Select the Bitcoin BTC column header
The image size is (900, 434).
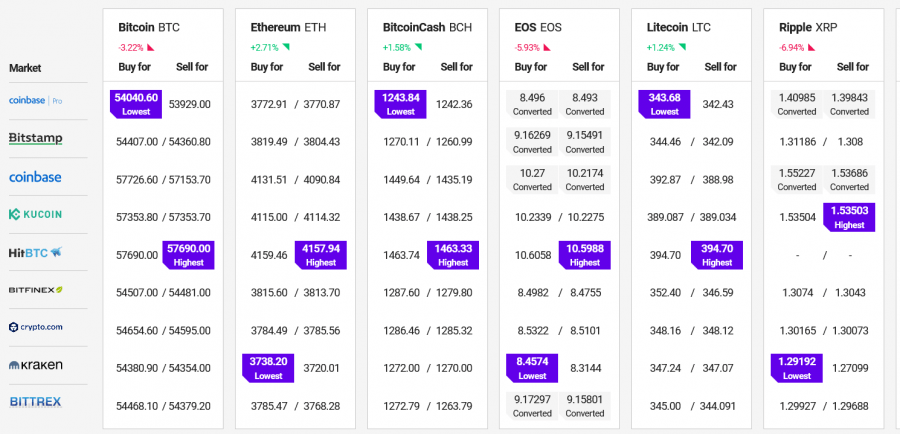click(149, 27)
